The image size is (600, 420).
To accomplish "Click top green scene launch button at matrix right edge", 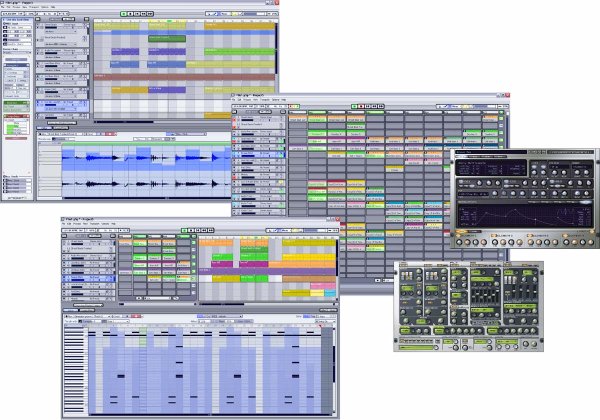I will point(501,113).
